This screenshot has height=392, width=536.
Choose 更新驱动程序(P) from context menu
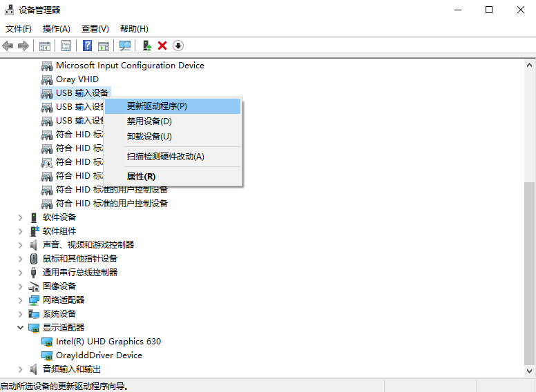pyautogui.click(x=157, y=106)
